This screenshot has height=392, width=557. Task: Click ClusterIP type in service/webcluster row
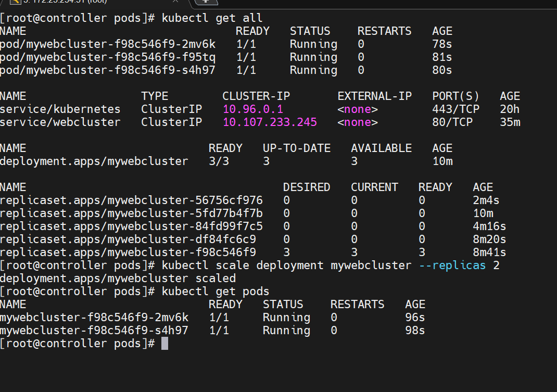pyautogui.click(x=172, y=122)
